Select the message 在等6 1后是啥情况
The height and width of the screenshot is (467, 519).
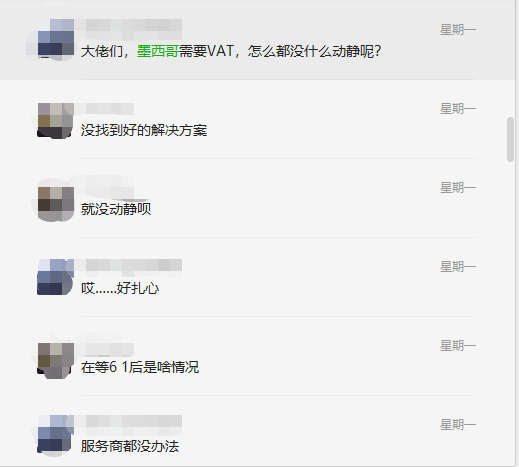140,367
